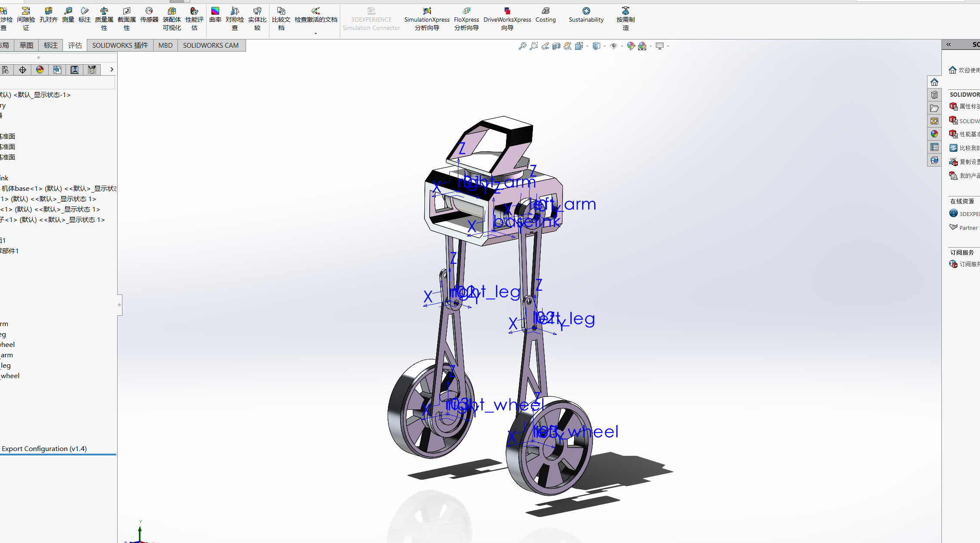Click the Section View icon
Viewport: 980px width, 543px height.
pyautogui.click(x=556, y=46)
